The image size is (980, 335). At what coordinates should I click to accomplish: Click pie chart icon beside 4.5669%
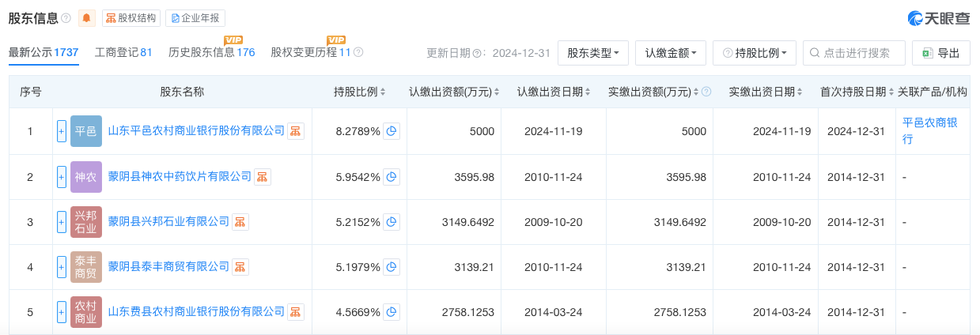392,311
